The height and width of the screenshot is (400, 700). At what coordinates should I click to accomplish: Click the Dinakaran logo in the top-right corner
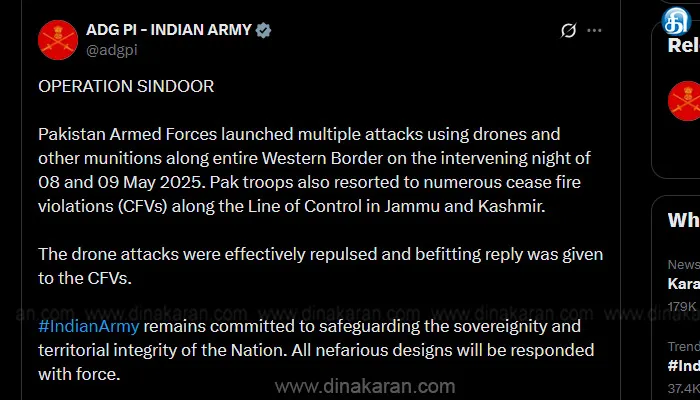click(x=677, y=20)
